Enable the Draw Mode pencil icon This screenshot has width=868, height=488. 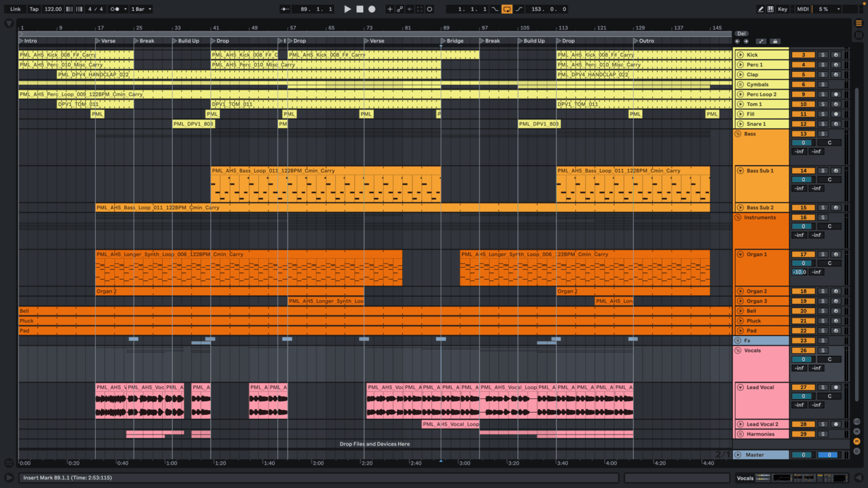[x=760, y=9]
